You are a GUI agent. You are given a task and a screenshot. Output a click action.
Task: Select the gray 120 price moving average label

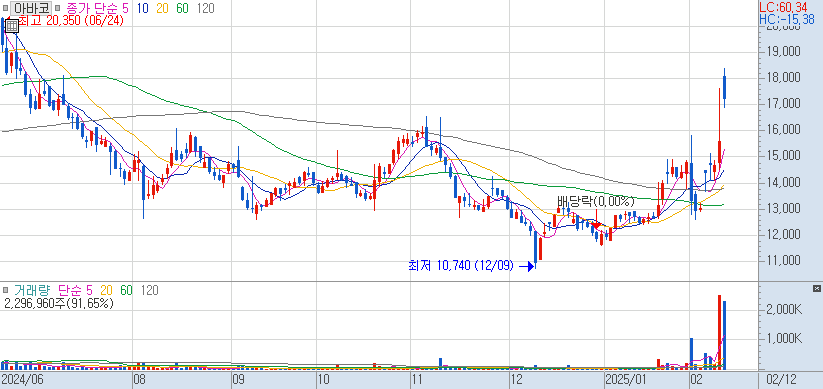tap(206, 8)
